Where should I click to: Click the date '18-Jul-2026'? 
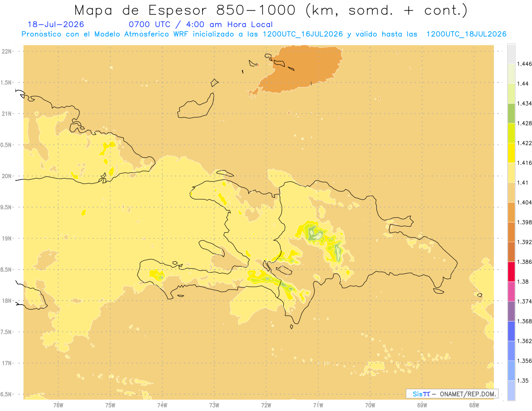click(x=55, y=25)
